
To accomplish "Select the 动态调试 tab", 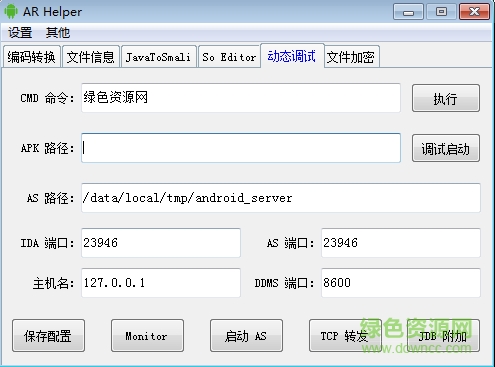I will [292, 56].
